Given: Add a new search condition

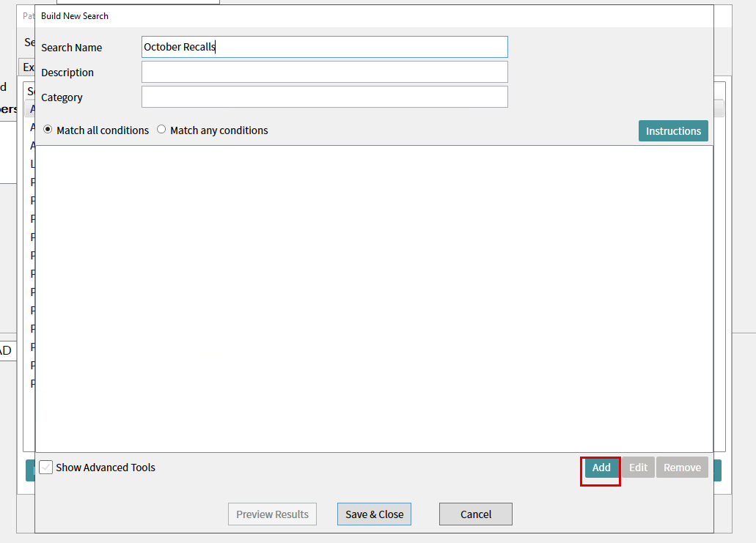Looking at the screenshot, I should [x=601, y=468].
